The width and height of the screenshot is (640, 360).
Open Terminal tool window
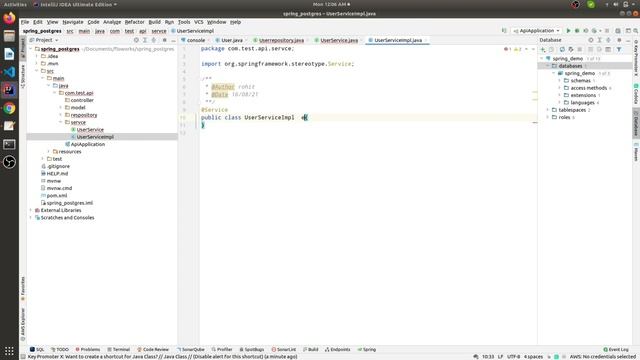tap(118, 349)
